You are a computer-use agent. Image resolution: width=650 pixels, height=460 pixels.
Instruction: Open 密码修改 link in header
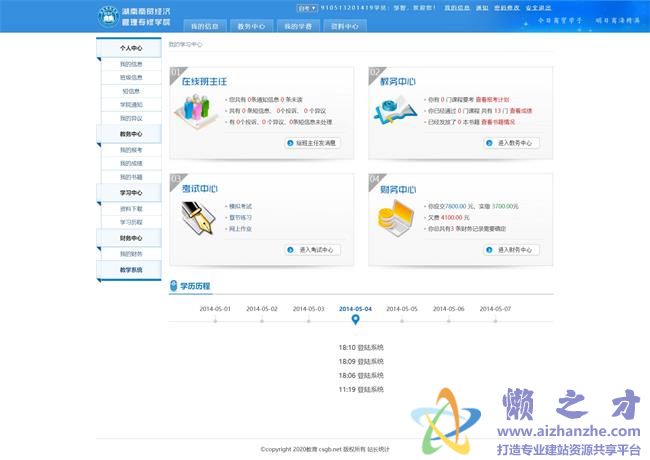pyautogui.click(x=507, y=8)
